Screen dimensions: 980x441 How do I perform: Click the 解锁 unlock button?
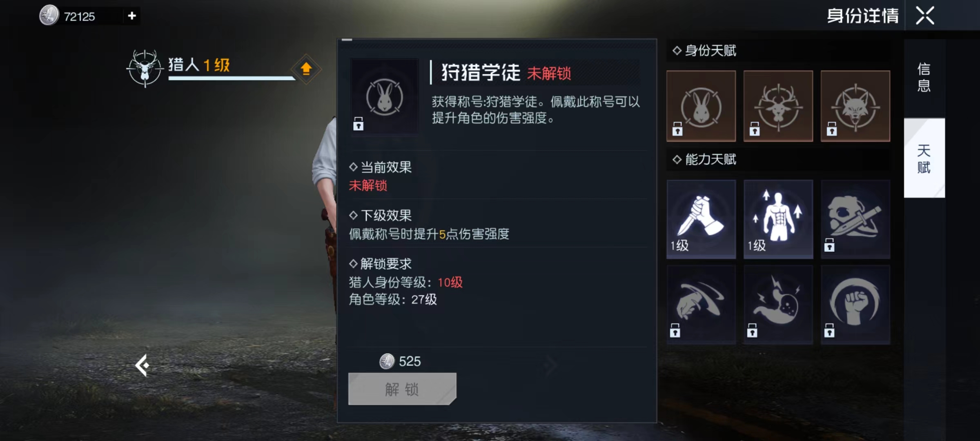(x=402, y=389)
